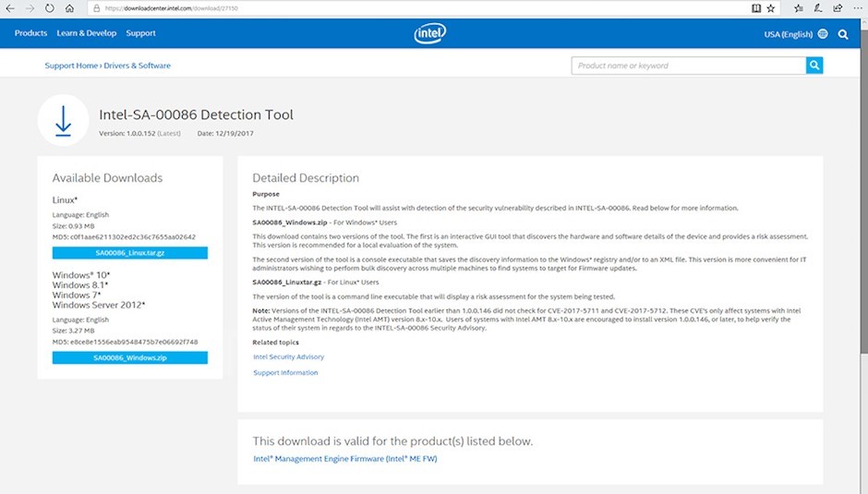868x494 pixels.
Task: Click the Size: 0.93 MB text
Action: pyautogui.click(x=73, y=226)
